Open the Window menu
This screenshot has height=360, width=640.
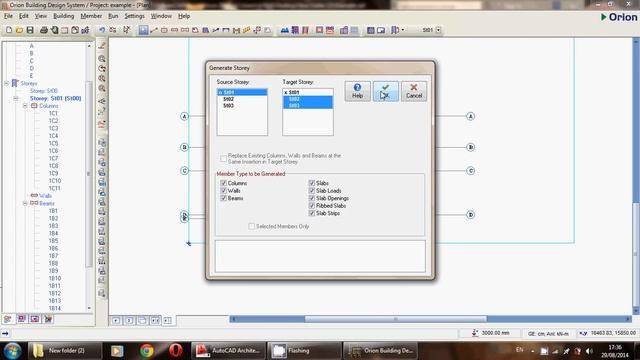[x=161, y=16]
